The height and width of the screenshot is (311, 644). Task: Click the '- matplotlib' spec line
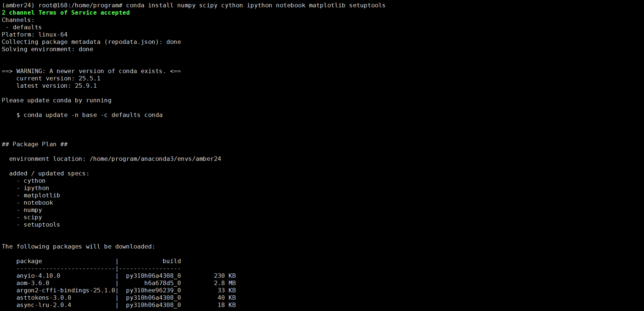(38, 196)
